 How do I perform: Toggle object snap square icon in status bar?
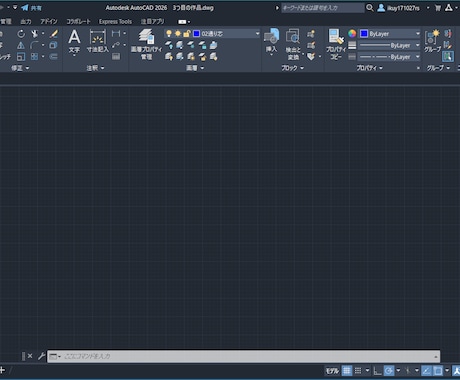click(x=438, y=370)
